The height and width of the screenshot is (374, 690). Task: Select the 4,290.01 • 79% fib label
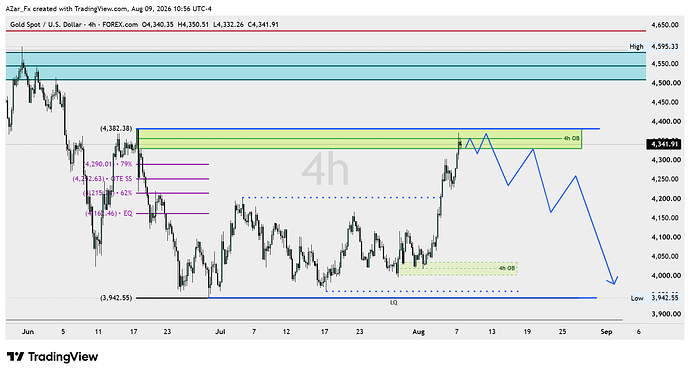108,164
